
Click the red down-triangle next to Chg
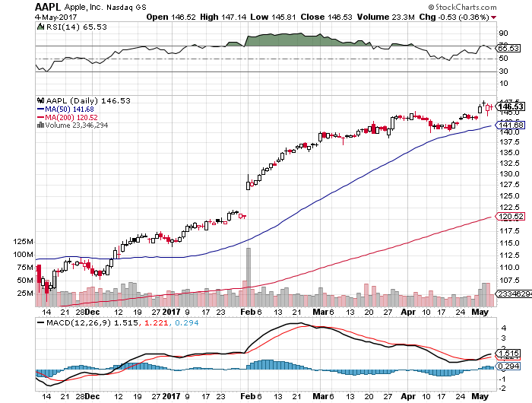[x=493, y=17]
